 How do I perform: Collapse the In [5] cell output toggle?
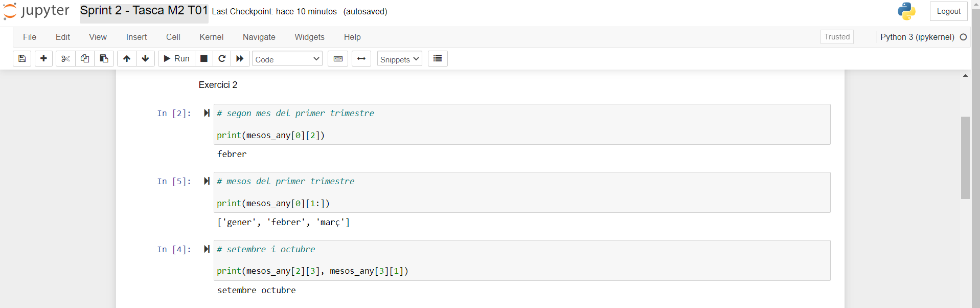click(207, 181)
